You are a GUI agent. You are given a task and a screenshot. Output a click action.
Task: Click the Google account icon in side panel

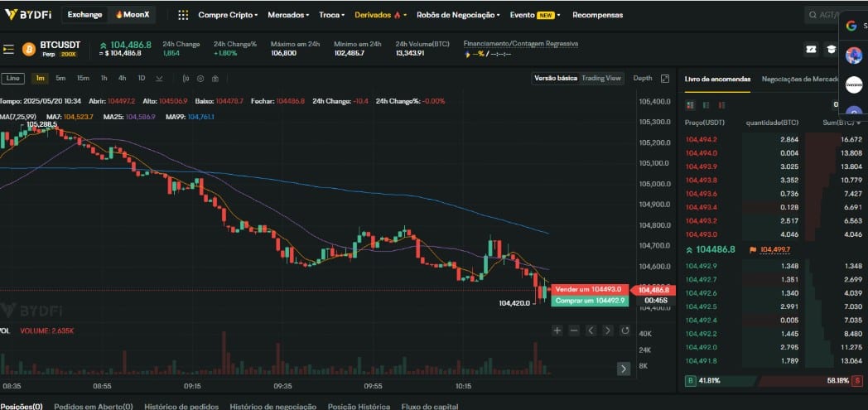pyautogui.click(x=851, y=26)
